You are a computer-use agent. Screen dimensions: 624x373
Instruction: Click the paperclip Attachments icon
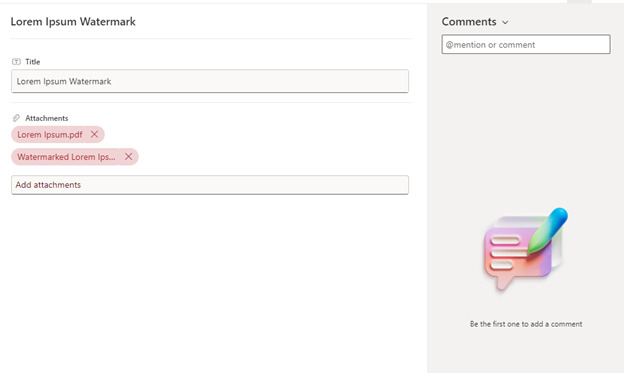point(16,118)
